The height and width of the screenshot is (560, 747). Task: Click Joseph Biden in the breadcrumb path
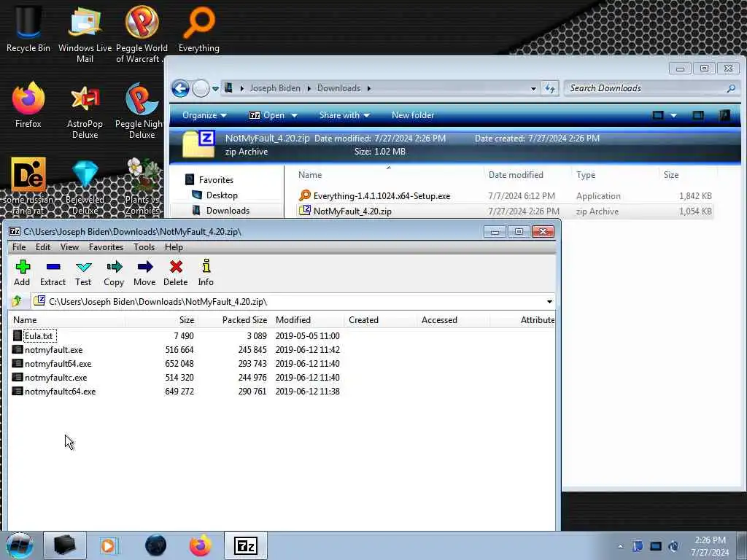(x=275, y=88)
